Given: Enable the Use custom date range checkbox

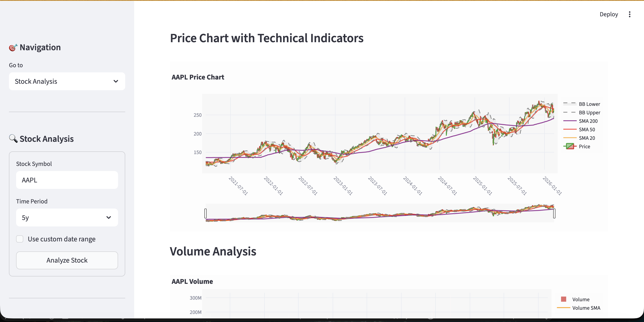Looking at the screenshot, I should [x=20, y=239].
